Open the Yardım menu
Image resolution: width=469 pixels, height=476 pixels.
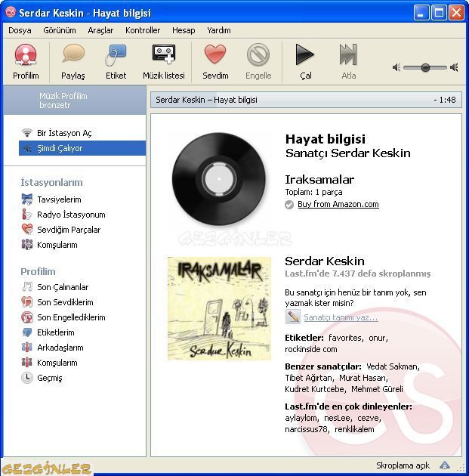tap(219, 30)
